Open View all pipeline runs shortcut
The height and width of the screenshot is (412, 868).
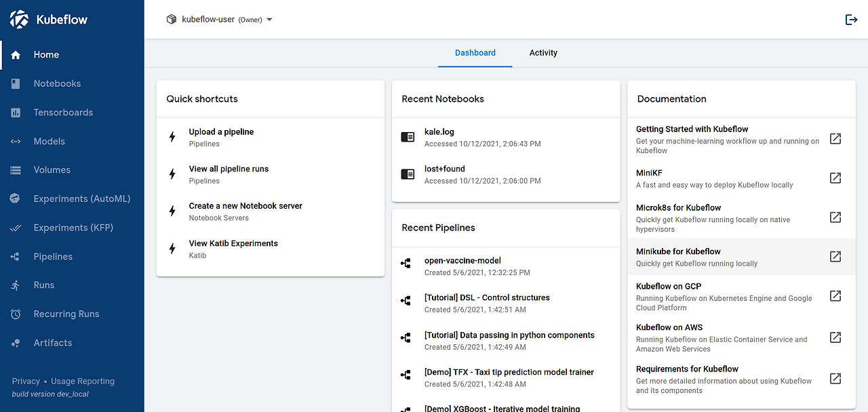[271, 174]
